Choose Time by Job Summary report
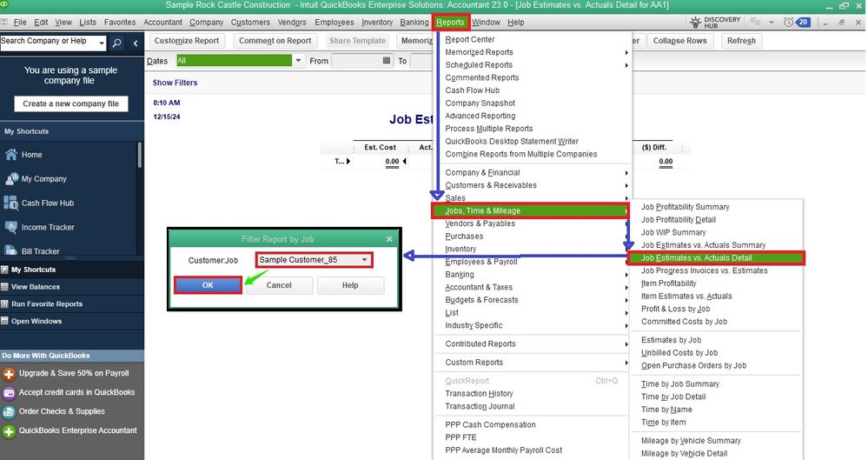This screenshot has width=868, height=460. point(679,383)
